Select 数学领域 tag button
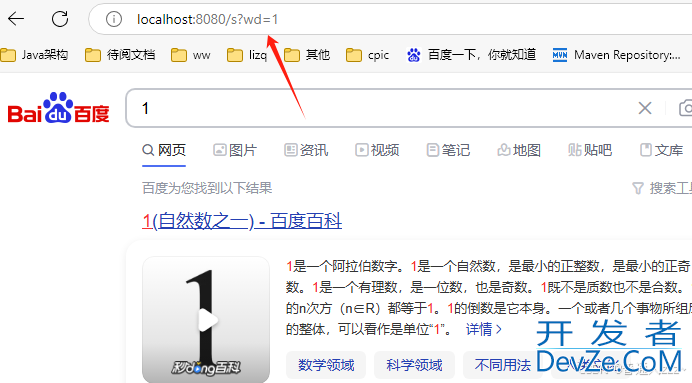Screen dimensions: 692x383 click(326, 365)
